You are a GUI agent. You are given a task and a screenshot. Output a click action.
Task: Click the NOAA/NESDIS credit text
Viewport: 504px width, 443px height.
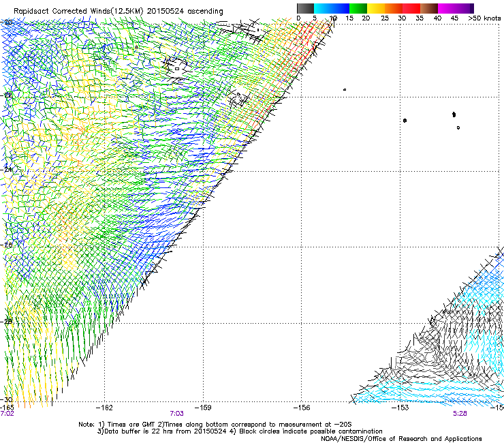coord(401,439)
